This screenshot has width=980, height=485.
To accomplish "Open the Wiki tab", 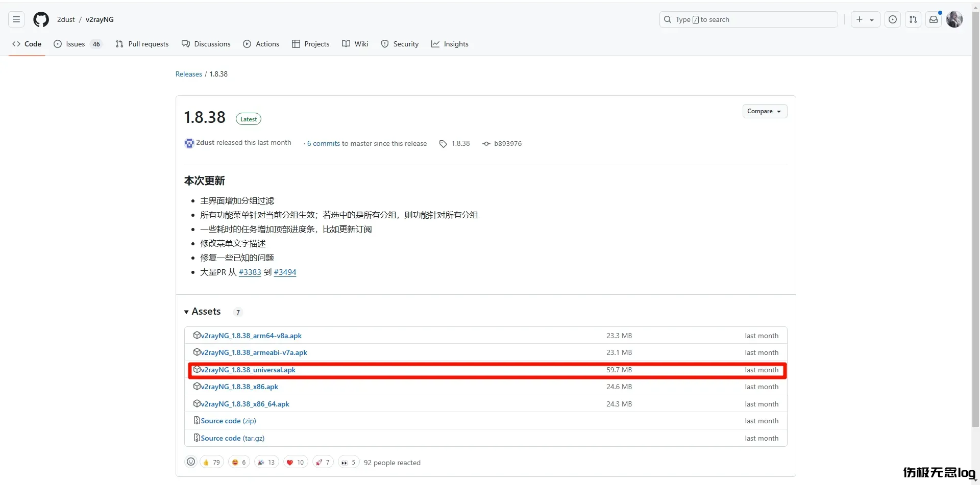I will (355, 44).
